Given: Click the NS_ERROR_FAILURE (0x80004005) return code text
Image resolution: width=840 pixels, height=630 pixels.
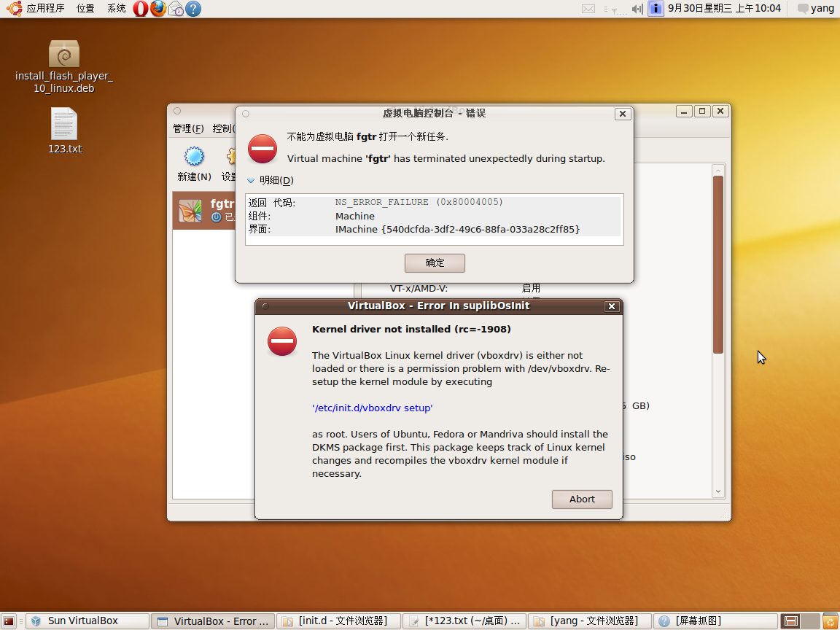Looking at the screenshot, I should (419, 202).
